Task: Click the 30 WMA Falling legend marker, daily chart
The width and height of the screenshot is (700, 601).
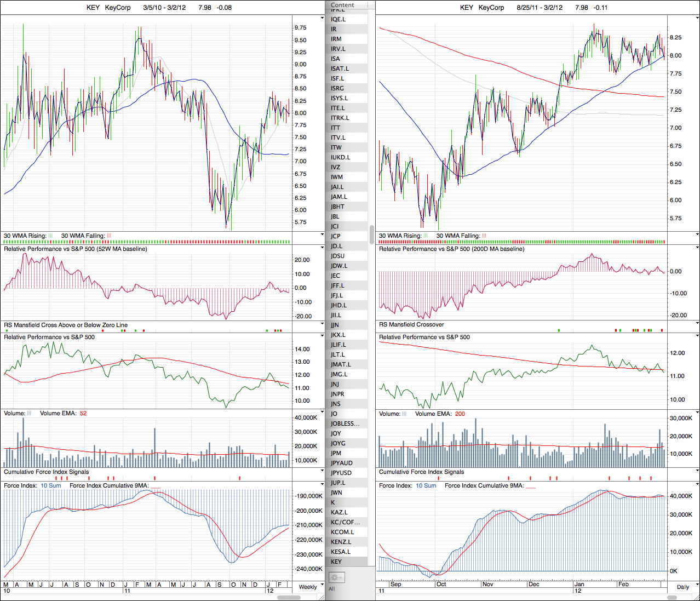Action: (x=484, y=236)
